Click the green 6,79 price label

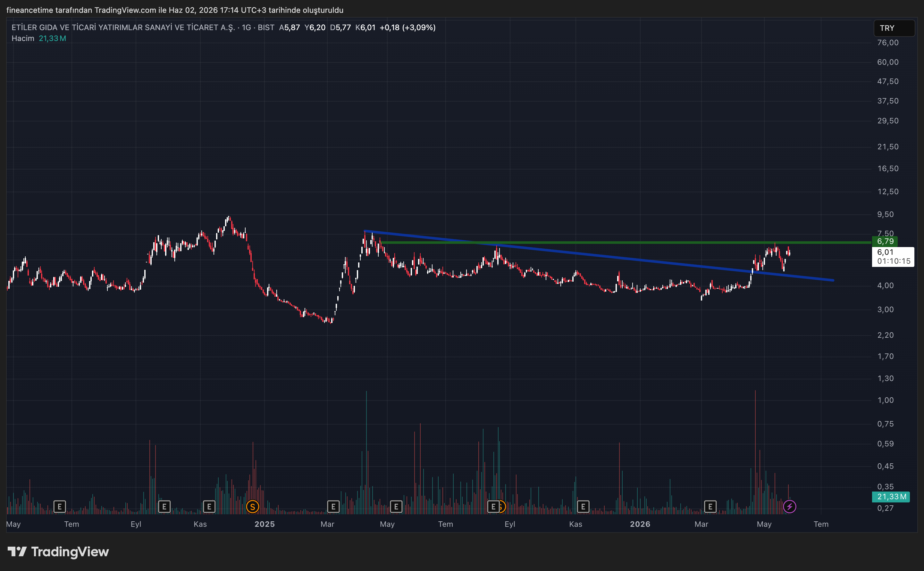(x=885, y=241)
